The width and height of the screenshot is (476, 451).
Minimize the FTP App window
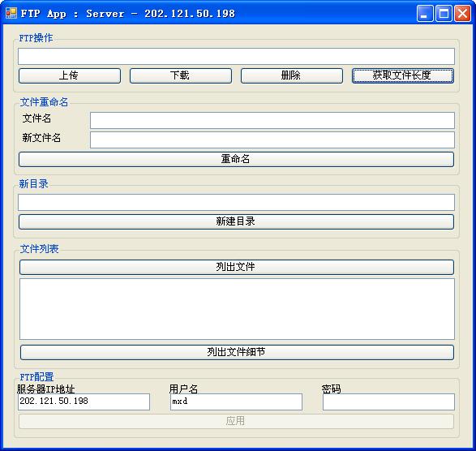[425, 13]
